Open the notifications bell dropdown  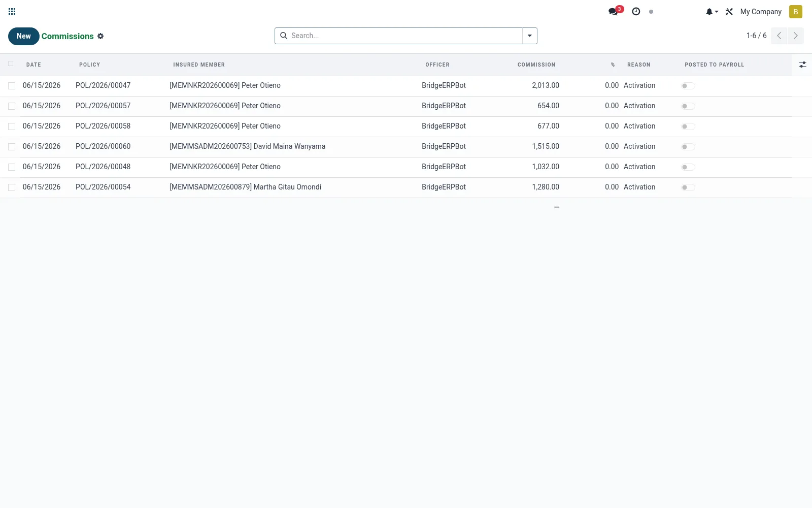pyautogui.click(x=712, y=12)
